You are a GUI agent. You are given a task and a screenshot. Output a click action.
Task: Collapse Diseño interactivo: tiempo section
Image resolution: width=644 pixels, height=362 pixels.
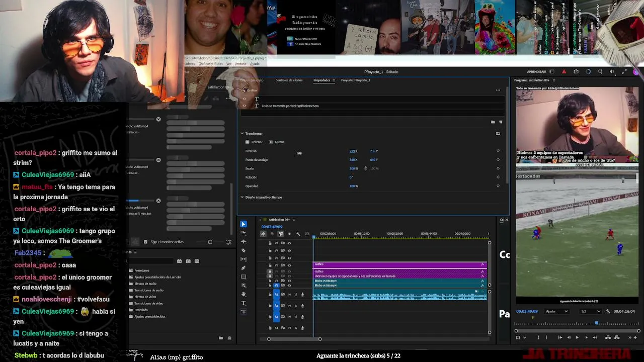(242, 197)
